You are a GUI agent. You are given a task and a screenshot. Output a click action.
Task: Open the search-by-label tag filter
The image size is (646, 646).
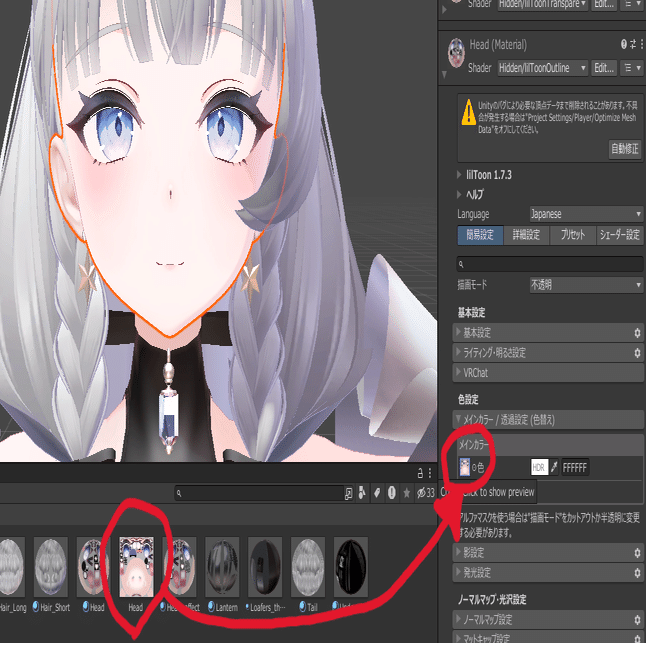[x=377, y=493]
